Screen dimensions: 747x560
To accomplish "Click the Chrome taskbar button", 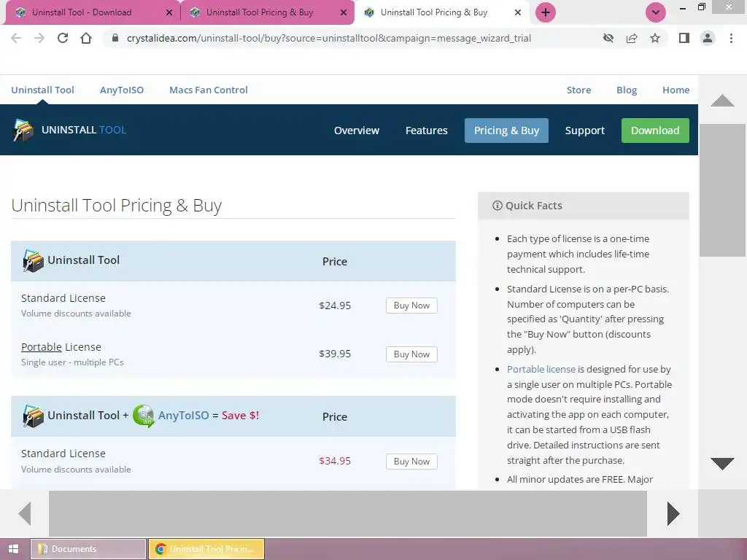I will tap(206, 549).
